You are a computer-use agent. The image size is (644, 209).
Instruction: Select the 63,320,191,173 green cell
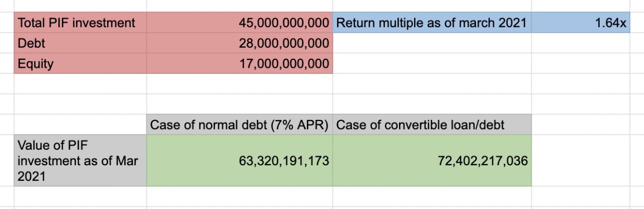point(239,161)
